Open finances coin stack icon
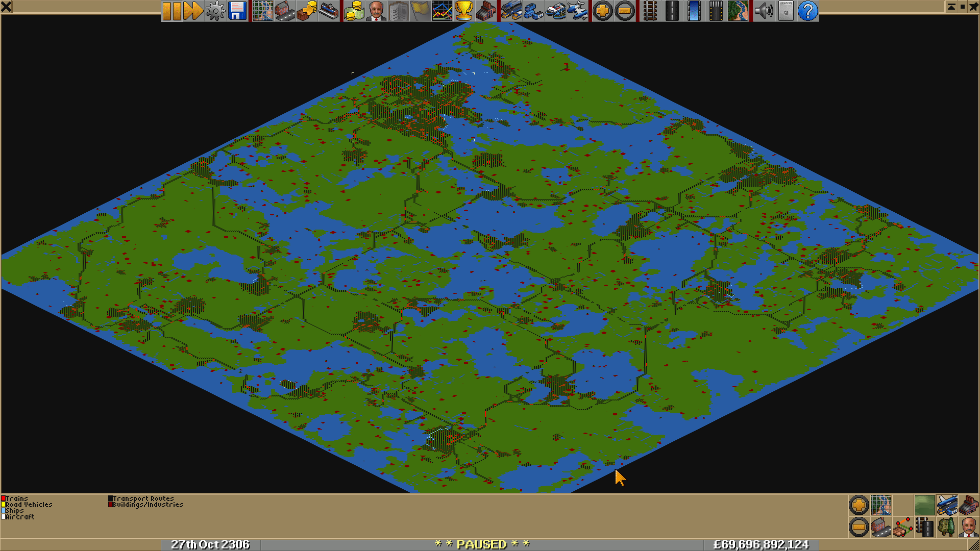The width and height of the screenshot is (980, 551). coord(354,11)
